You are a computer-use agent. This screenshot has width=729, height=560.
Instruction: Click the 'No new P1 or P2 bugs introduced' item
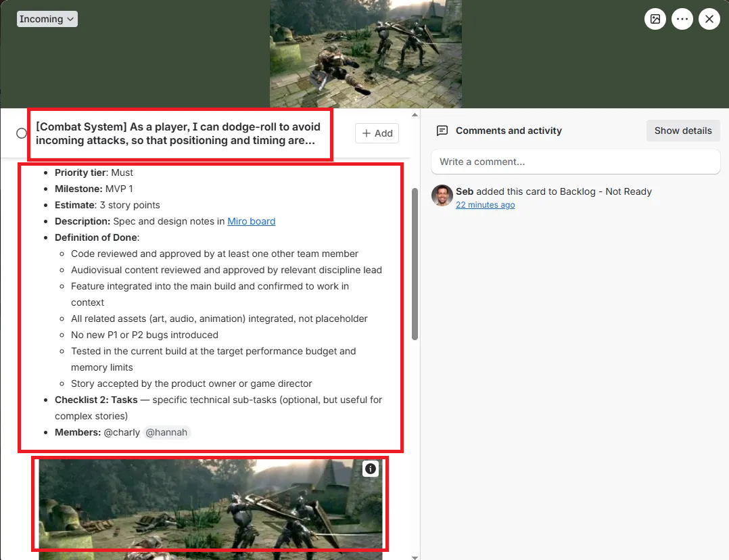coord(145,335)
